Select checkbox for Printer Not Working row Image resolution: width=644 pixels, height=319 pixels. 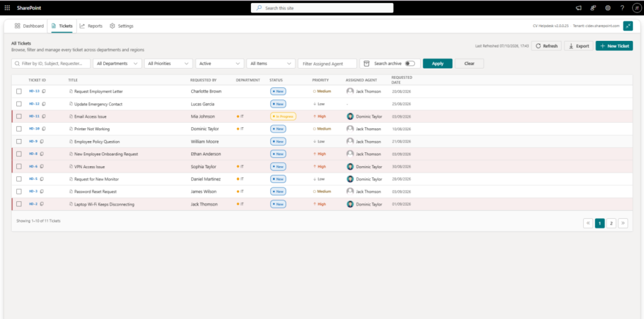click(19, 128)
